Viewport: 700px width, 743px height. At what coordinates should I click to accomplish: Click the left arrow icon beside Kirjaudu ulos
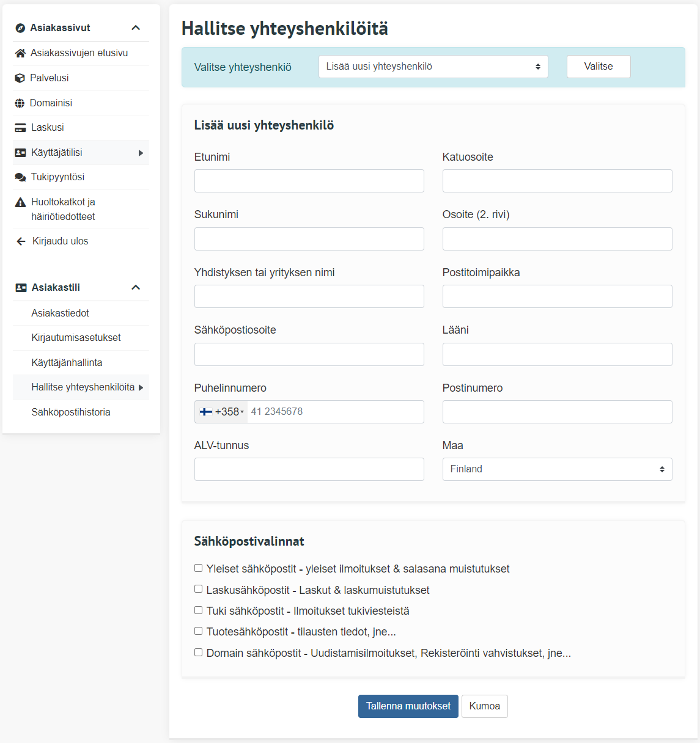pyautogui.click(x=21, y=241)
